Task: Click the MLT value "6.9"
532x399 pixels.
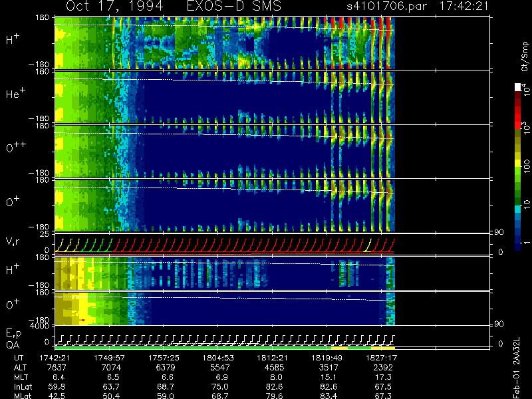Action: click(222, 377)
